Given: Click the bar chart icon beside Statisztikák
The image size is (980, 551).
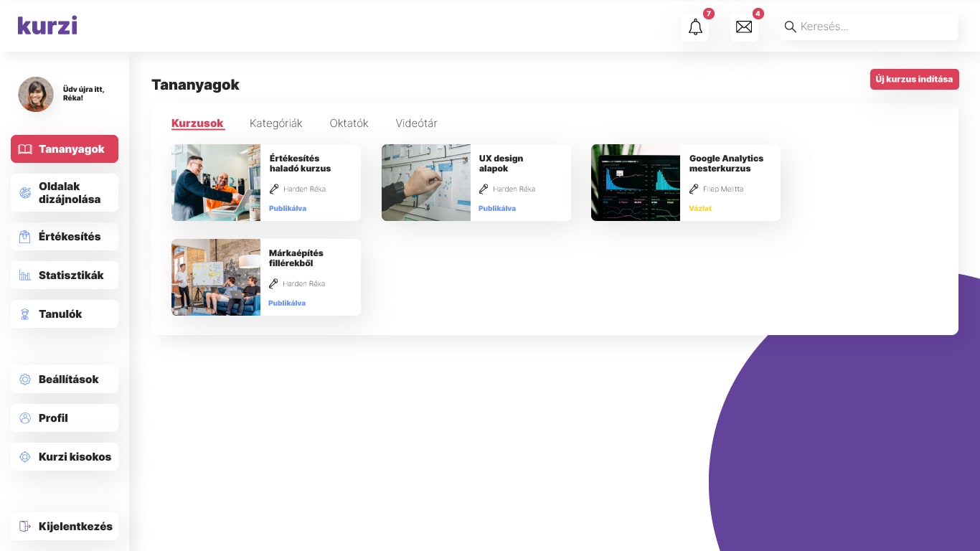Looking at the screenshot, I should point(25,275).
